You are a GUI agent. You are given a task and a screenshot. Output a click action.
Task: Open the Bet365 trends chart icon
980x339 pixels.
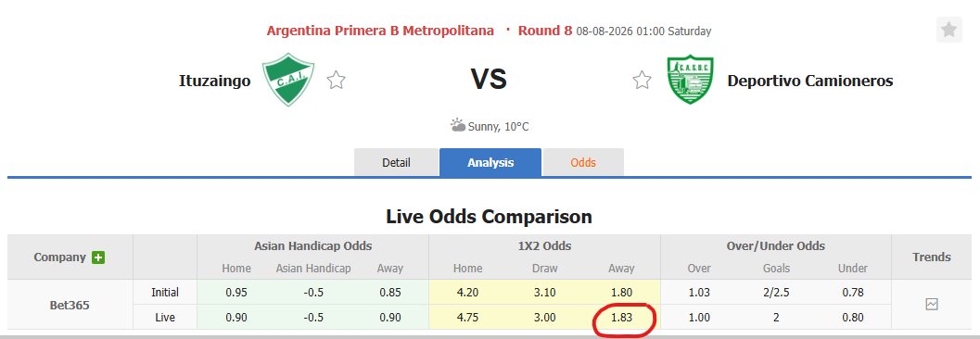[x=932, y=305]
